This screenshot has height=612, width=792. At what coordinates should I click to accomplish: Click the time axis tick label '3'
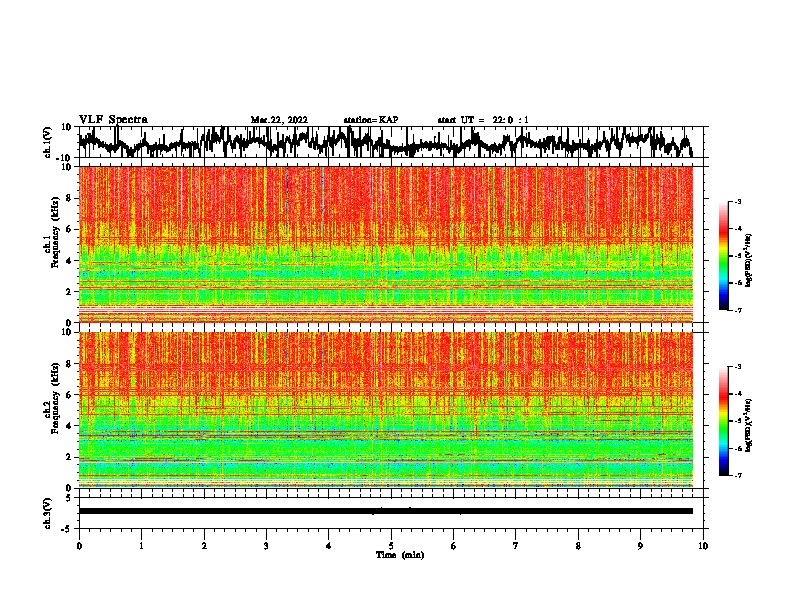point(266,546)
